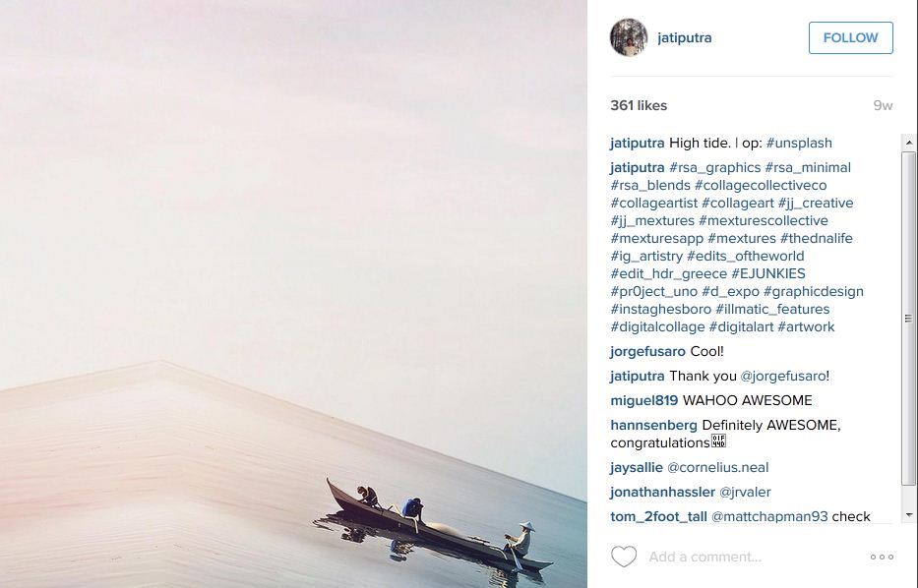The image size is (918, 588).
Task: Open the @cornelius.neal mention
Action: pyautogui.click(x=718, y=467)
